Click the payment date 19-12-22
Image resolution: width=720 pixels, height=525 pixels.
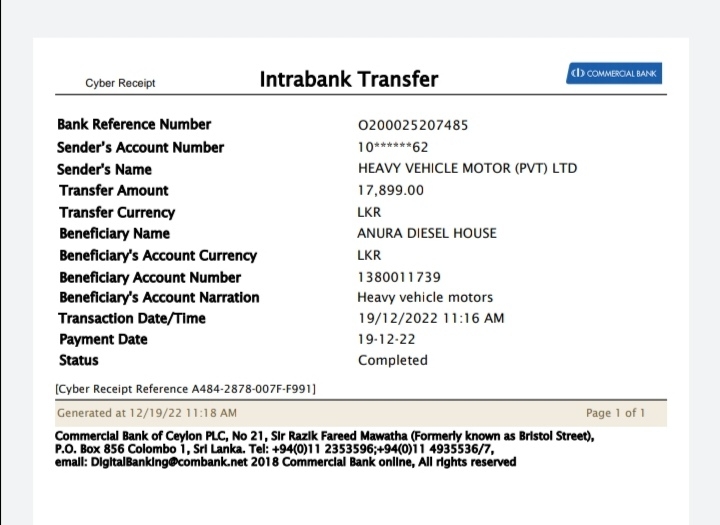point(382,339)
